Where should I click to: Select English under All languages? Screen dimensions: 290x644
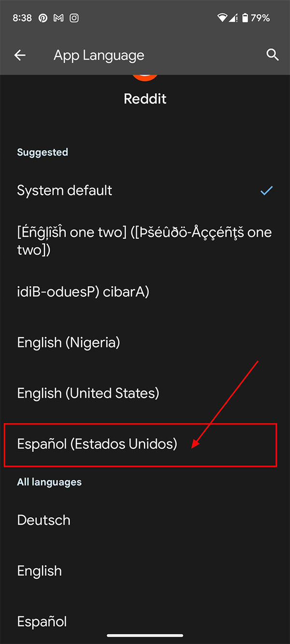point(39,571)
